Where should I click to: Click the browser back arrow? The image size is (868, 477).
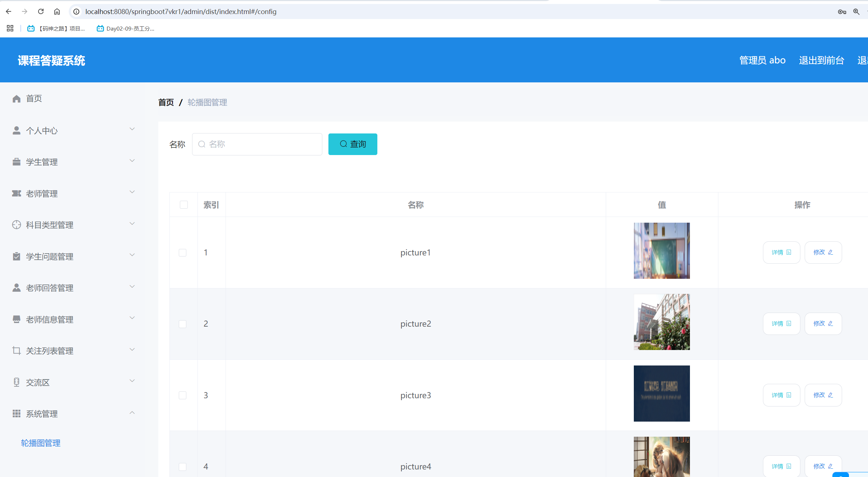[9, 12]
